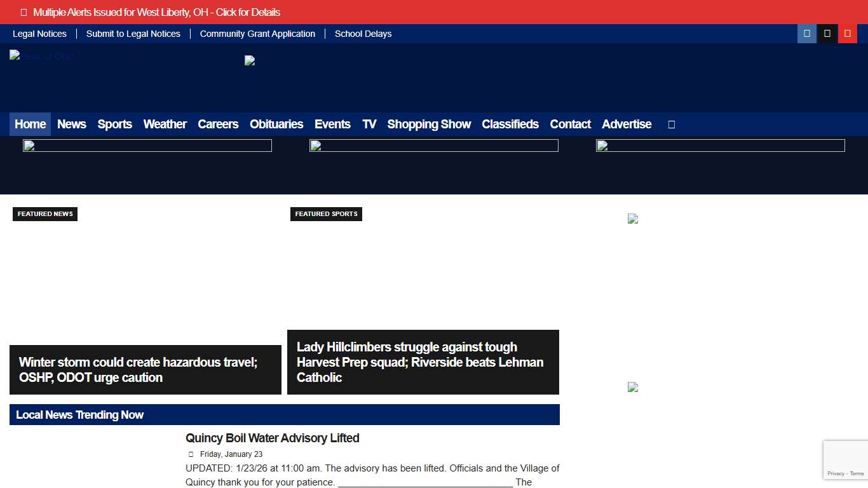The width and height of the screenshot is (868, 488).
Task: Select the Home tab in navigation
Action: (x=30, y=125)
